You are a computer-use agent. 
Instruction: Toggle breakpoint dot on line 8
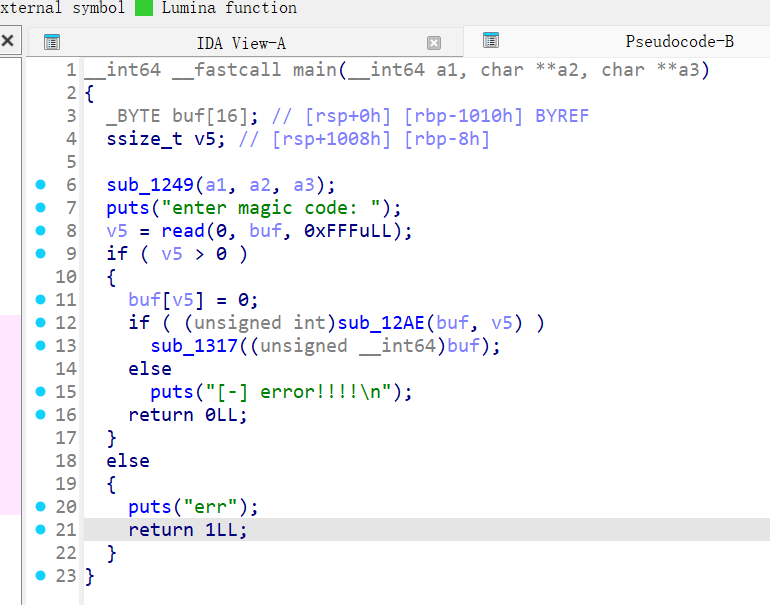[x=40, y=231]
